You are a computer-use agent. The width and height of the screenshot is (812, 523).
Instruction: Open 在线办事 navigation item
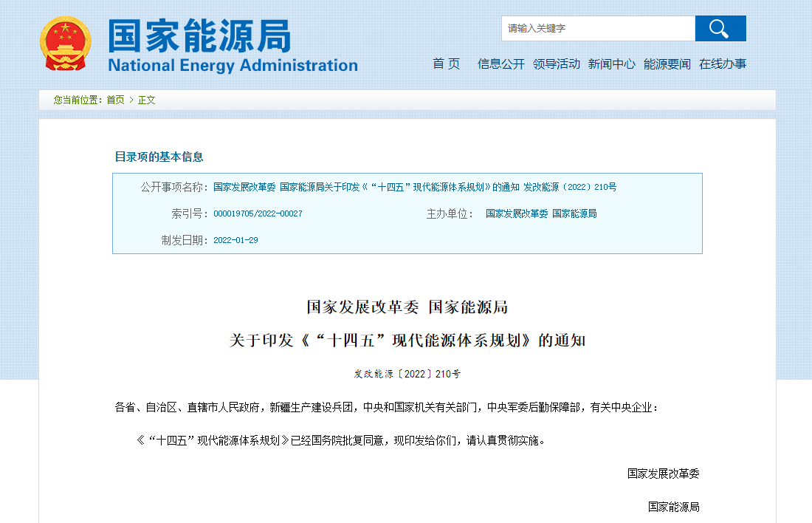tap(723, 64)
